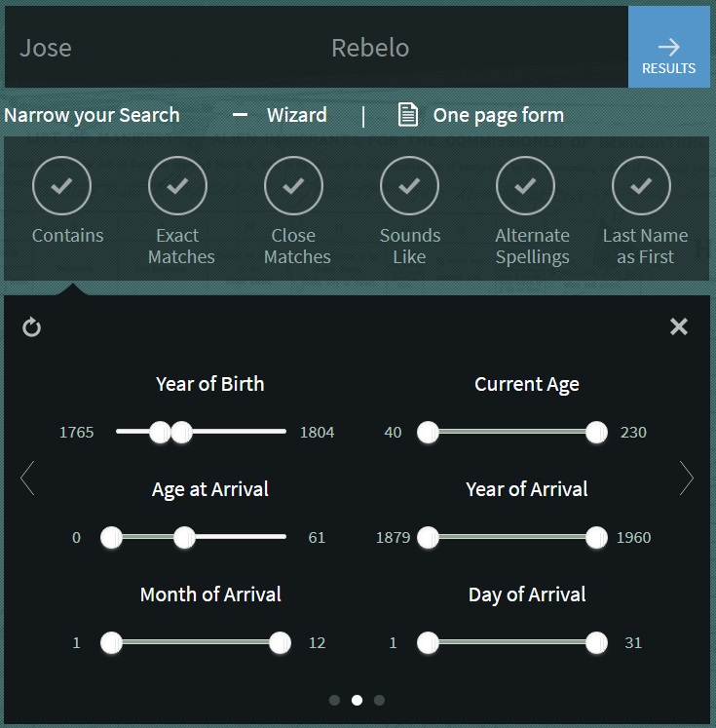
Task: Reset filters with the refresh icon
Action: [x=32, y=327]
